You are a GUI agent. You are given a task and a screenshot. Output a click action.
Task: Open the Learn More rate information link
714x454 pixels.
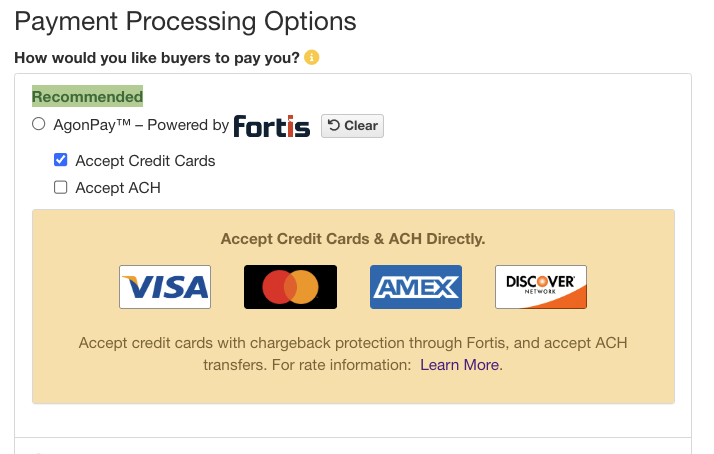click(459, 365)
